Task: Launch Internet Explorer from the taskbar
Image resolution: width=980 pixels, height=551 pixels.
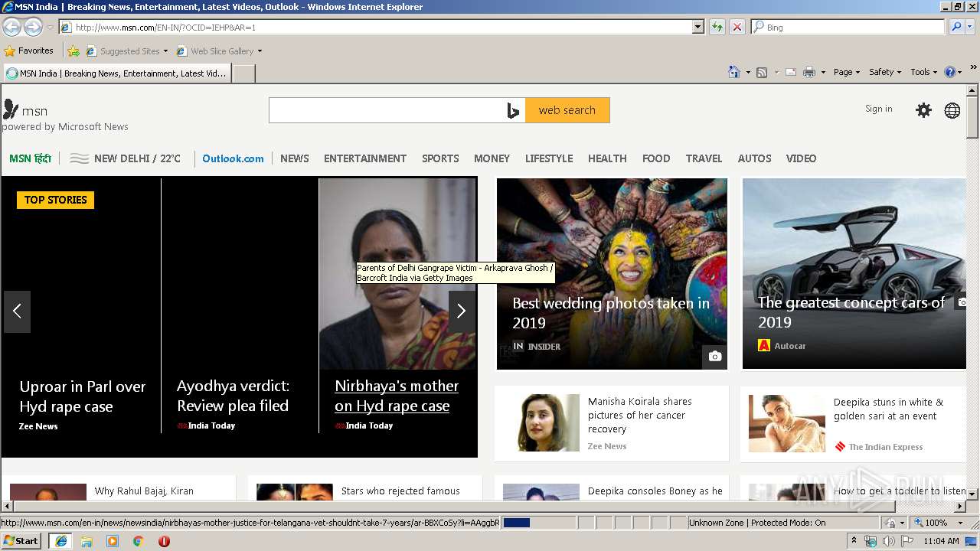Action: (x=60, y=541)
